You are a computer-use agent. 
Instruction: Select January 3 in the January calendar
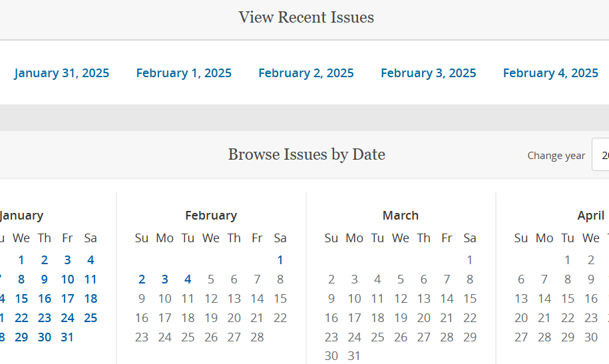click(x=68, y=260)
